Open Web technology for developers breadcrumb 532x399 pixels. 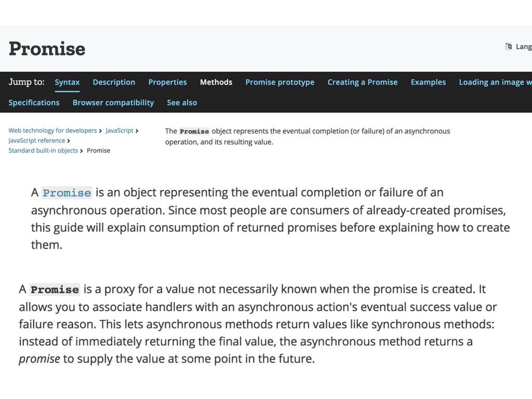click(52, 130)
